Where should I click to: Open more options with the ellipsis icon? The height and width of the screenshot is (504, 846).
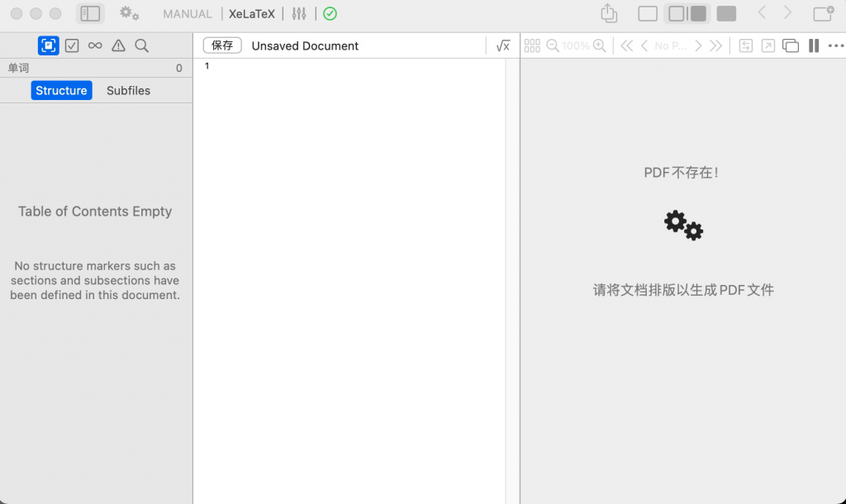click(834, 45)
